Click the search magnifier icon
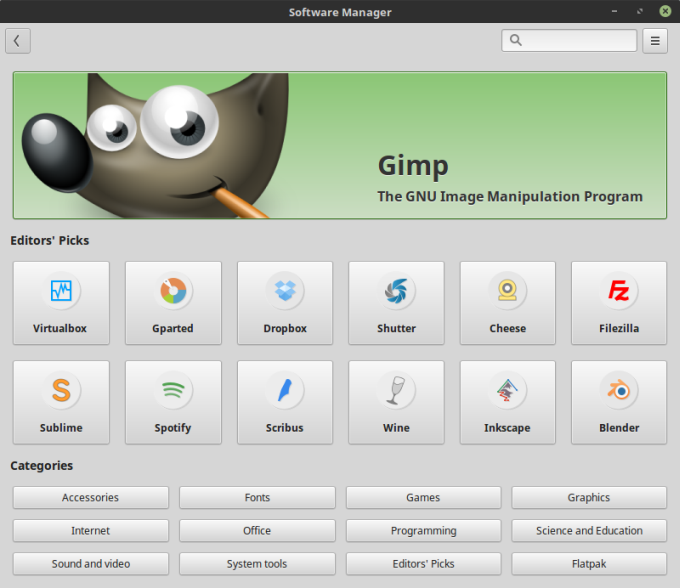The height and width of the screenshot is (588, 680). click(516, 40)
